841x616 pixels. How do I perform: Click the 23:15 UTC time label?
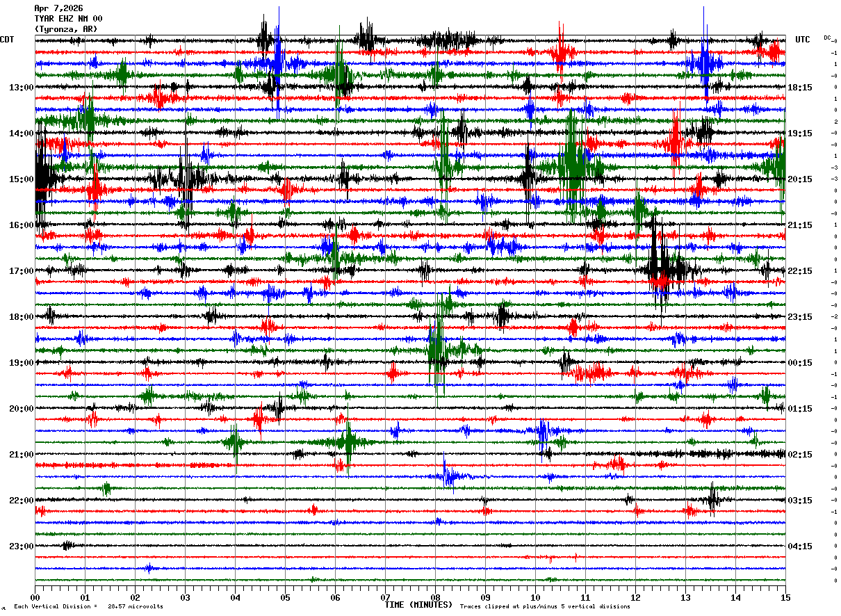800,317
